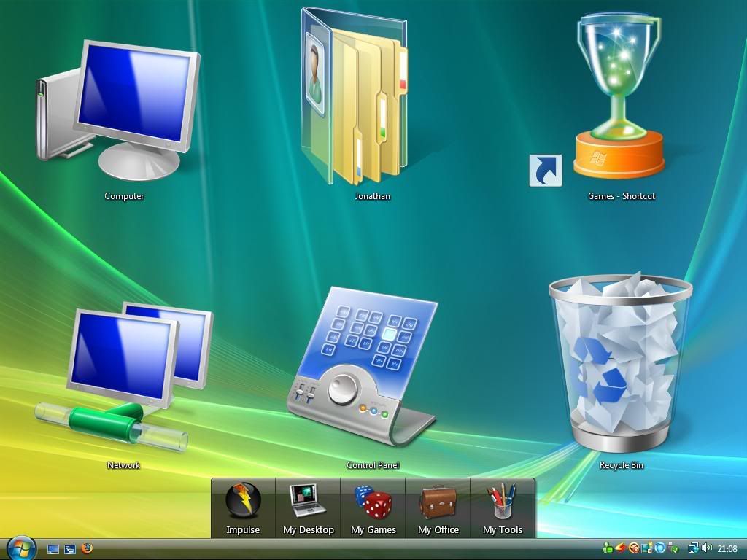
Task: Open the My Desktop dock tab
Action: point(309,508)
